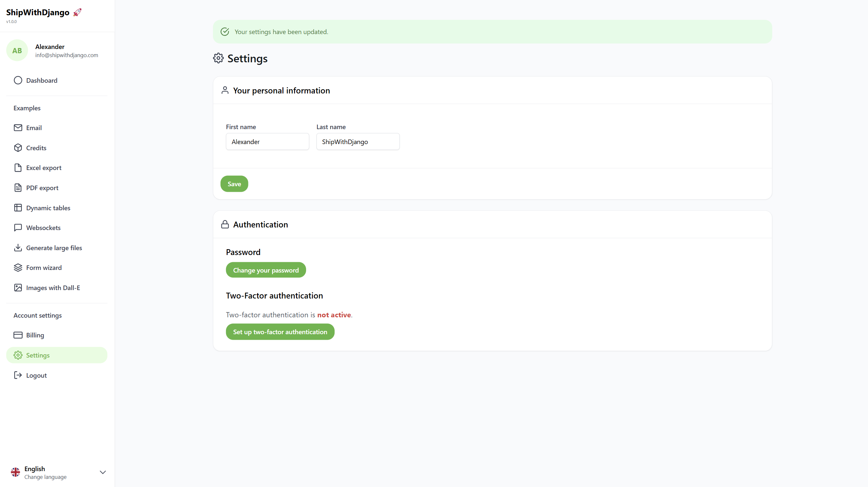Screen dimensions: 868x487
Task: Click the Websockets navigation icon
Action: [x=17, y=227]
